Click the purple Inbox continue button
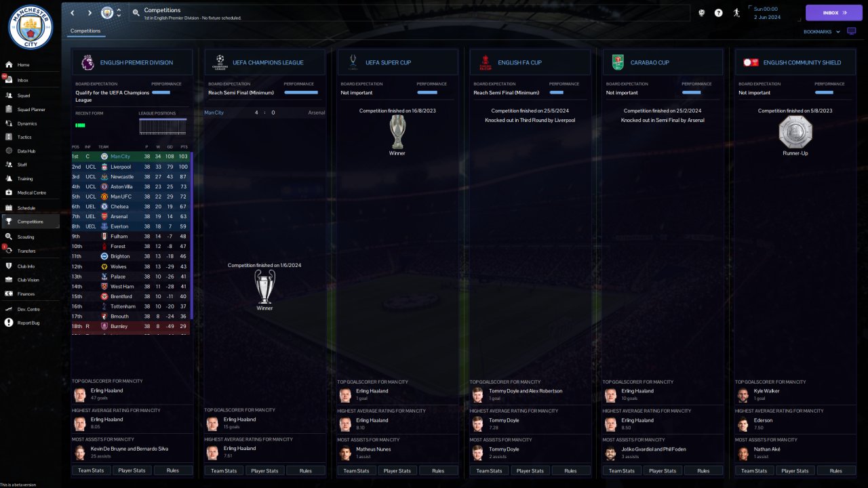This screenshot has width=868, height=488. pyautogui.click(x=833, y=13)
